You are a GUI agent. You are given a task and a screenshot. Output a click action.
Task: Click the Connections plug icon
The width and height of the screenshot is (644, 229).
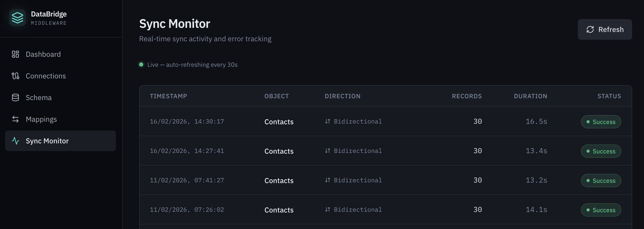[15, 76]
